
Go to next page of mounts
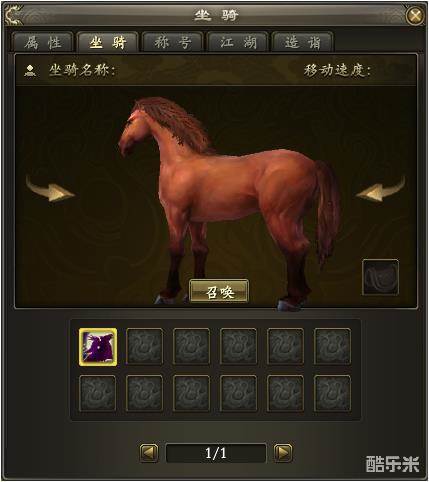[283, 453]
